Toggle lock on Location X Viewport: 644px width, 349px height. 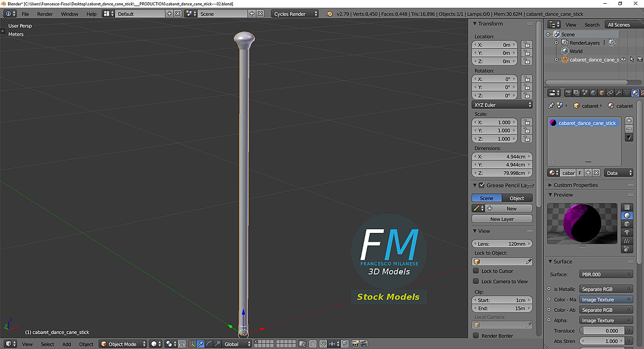526,45
